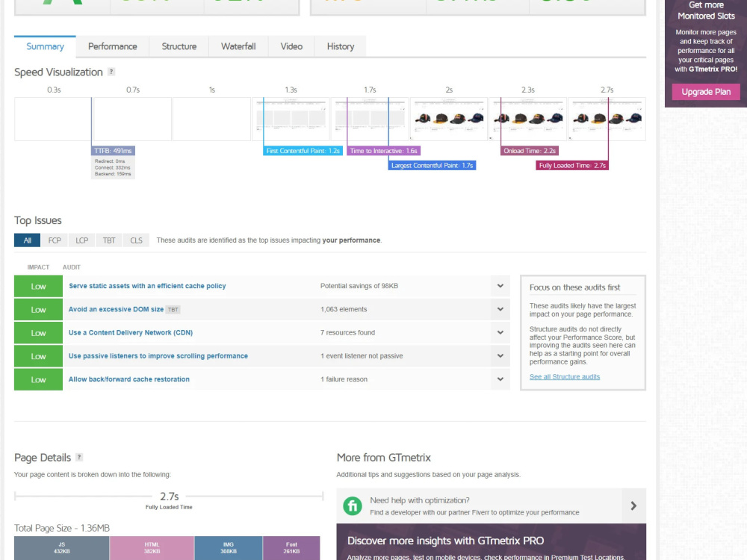Click the First Contentful Paint 1.2s marker
The image size is (747, 560).
pyautogui.click(x=303, y=151)
